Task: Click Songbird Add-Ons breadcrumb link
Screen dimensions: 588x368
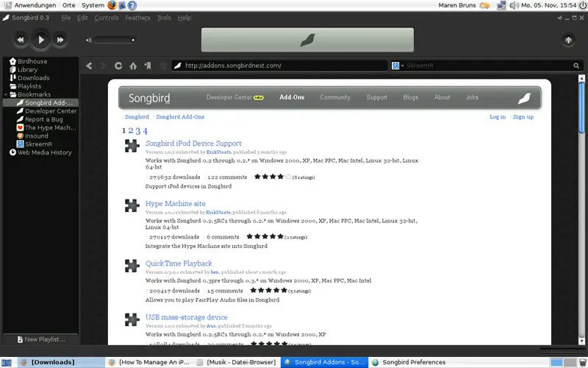Action: point(180,117)
